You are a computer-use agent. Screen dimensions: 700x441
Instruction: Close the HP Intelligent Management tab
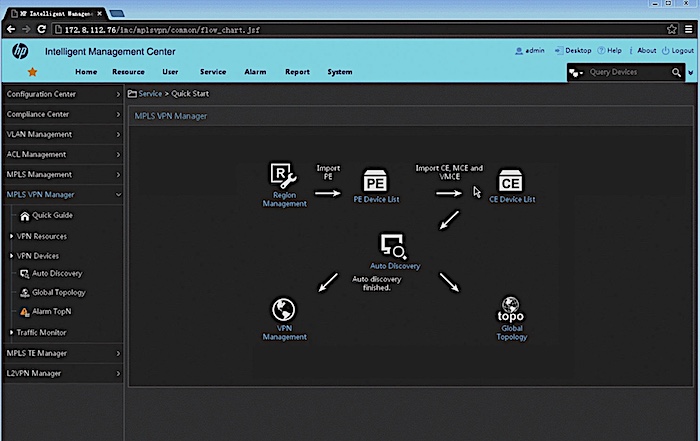coord(100,13)
